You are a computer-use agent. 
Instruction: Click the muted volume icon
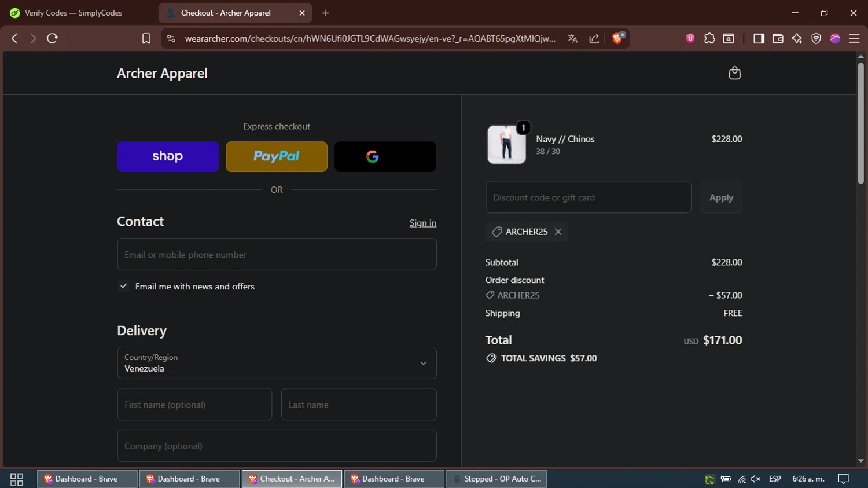tap(756, 479)
